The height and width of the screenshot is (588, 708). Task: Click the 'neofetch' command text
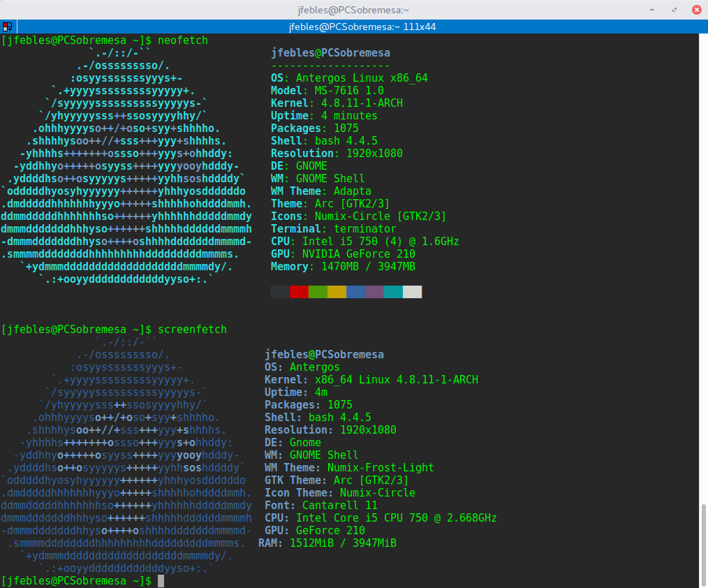point(183,41)
